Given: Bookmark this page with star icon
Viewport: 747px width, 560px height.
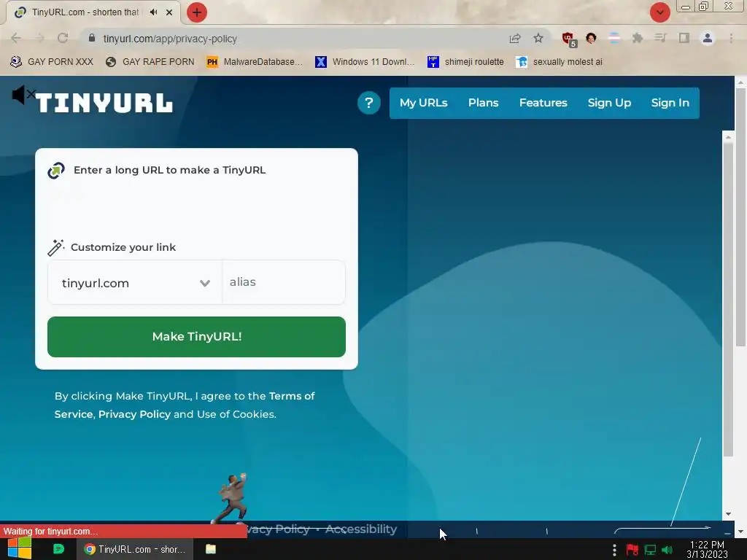Looking at the screenshot, I should (538, 38).
